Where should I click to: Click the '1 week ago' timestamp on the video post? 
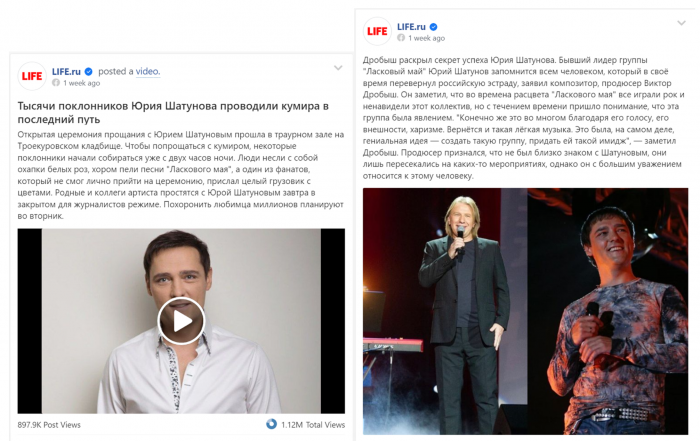[81, 83]
